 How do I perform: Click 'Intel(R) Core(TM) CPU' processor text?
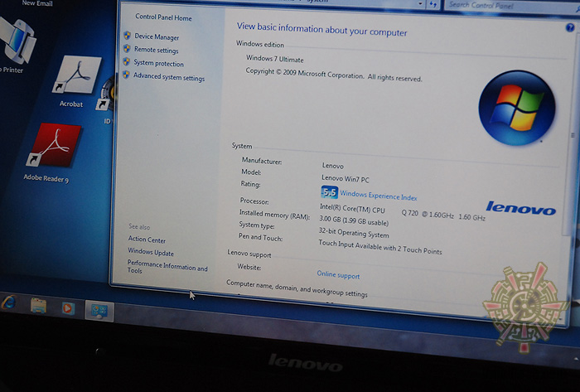pyautogui.click(x=352, y=209)
